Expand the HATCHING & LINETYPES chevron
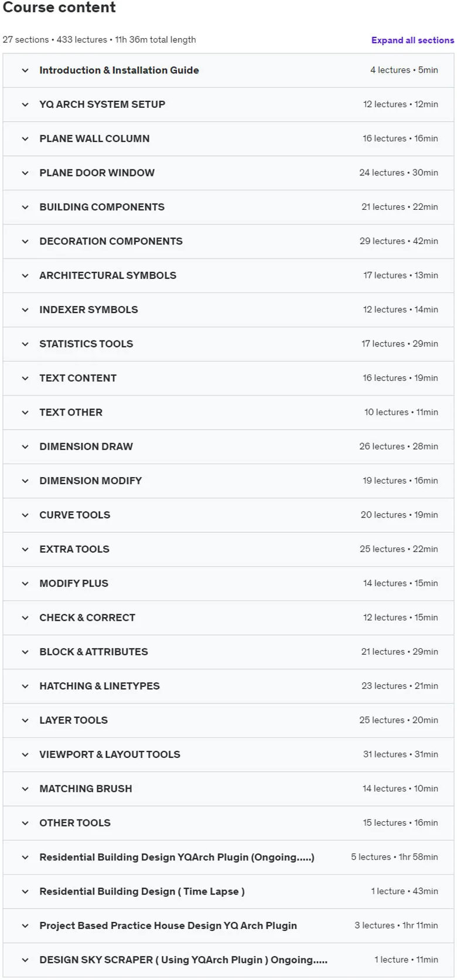This screenshot has width=457, height=980. [x=25, y=686]
